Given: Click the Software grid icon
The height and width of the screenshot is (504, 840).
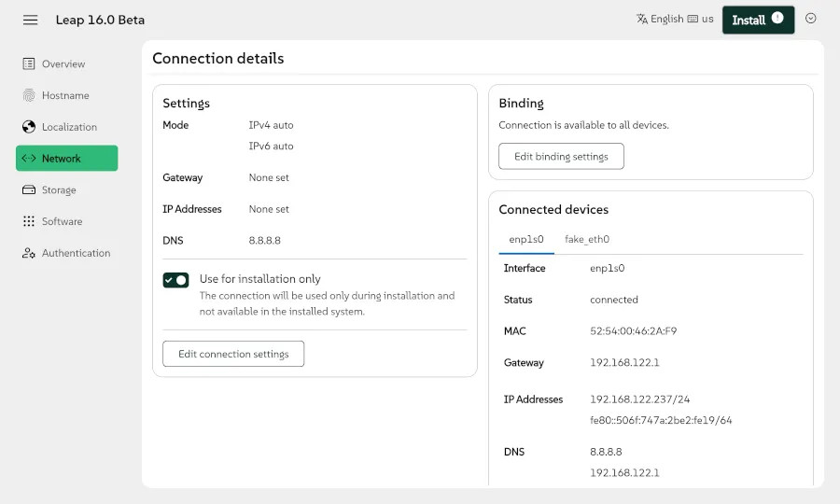Looking at the screenshot, I should pyautogui.click(x=29, y=222).
